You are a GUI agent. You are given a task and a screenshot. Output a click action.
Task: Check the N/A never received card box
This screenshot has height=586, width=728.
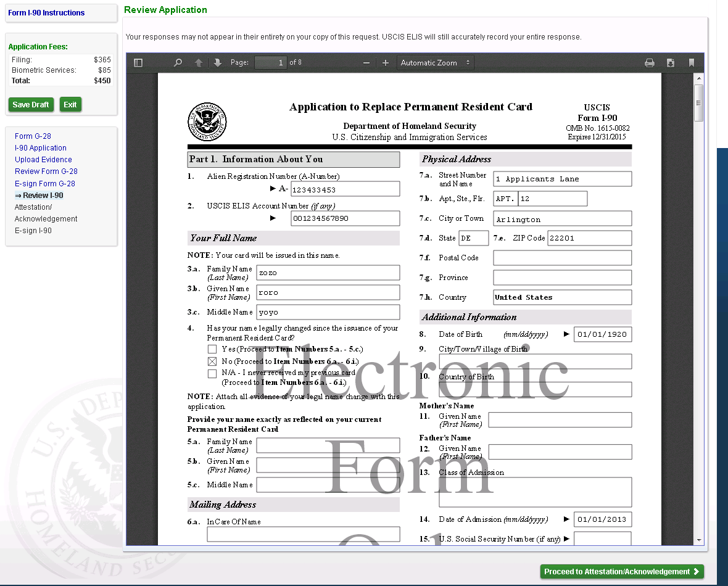point(212,373)
